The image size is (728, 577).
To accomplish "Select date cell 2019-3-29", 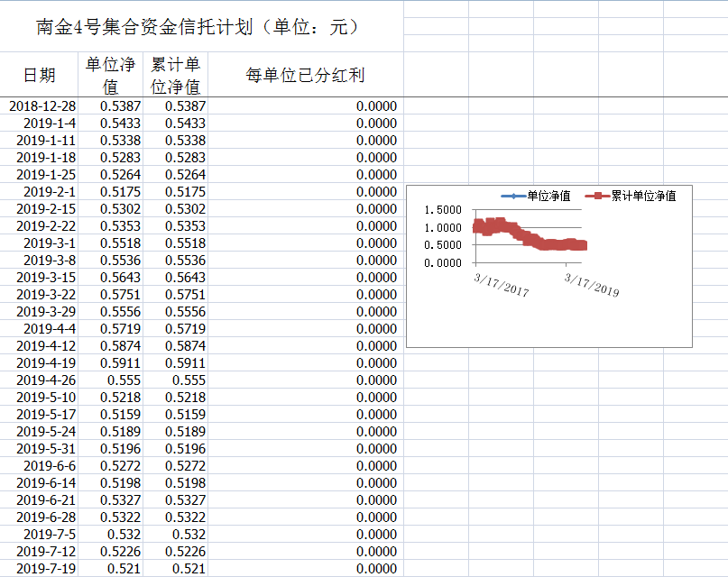I will point(39,312).
